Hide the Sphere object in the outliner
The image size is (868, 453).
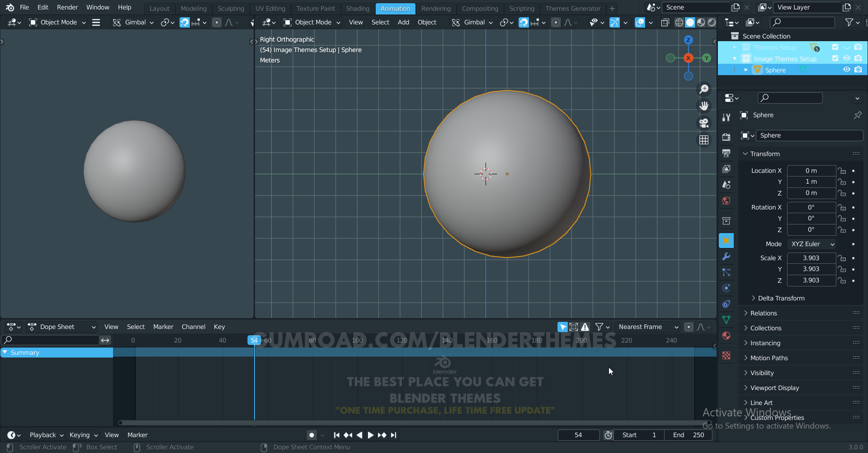click(847, 69)
